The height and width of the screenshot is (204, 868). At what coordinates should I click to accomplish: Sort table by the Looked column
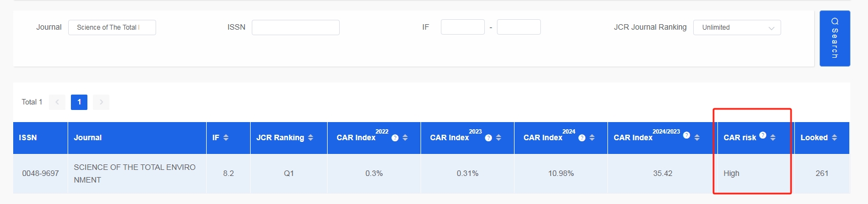tap(834, 137)
